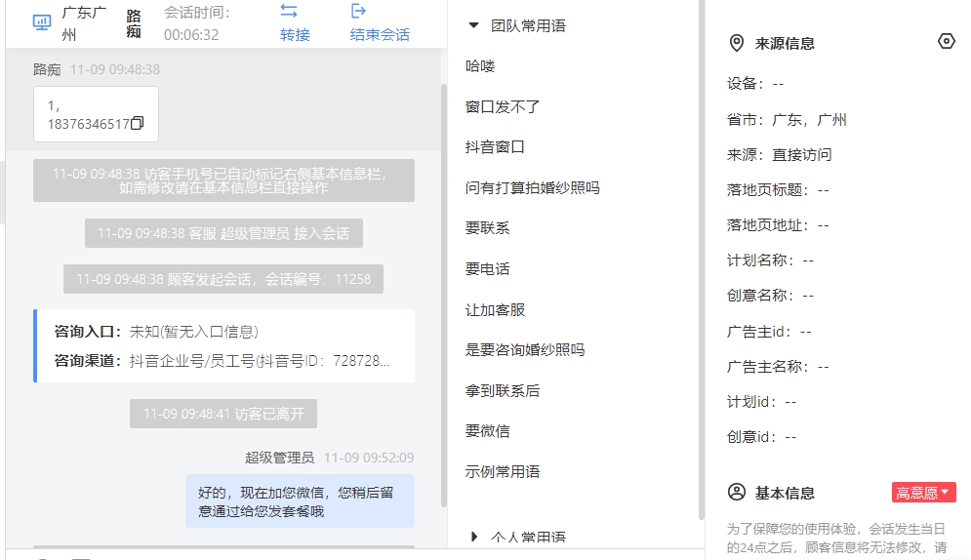Click the 咨询渠道 抖音企业号 info line
The image size is (971, 560).
pos(223,361)
